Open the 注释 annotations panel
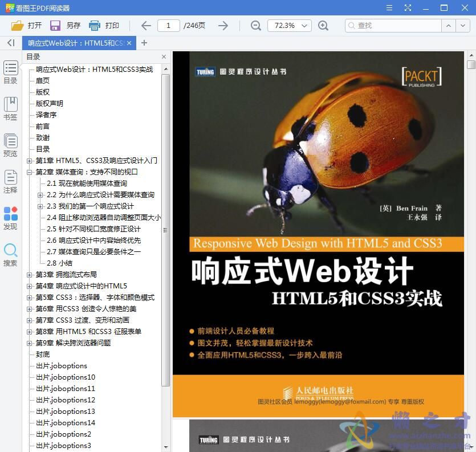Screen dimensions: 476x452 10,182
